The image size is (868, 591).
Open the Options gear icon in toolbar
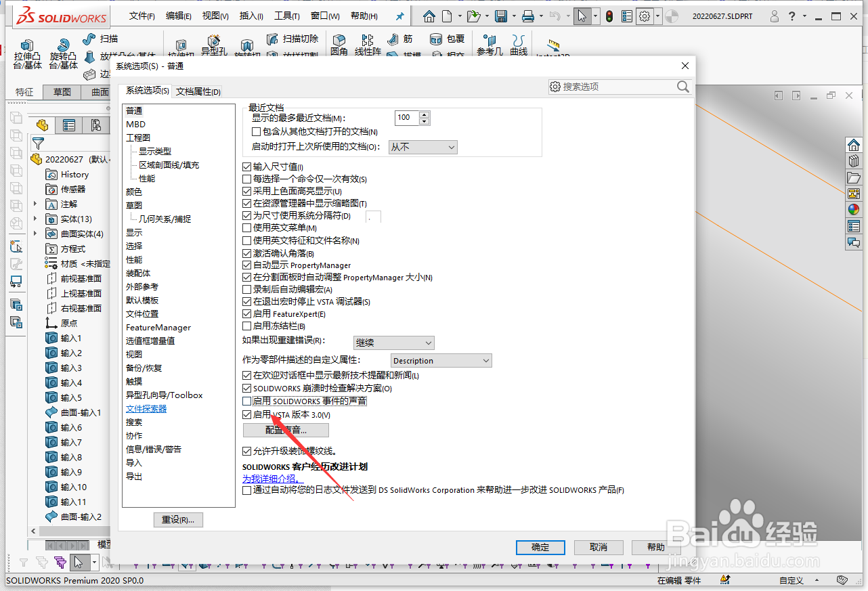[x=645, y=16]
